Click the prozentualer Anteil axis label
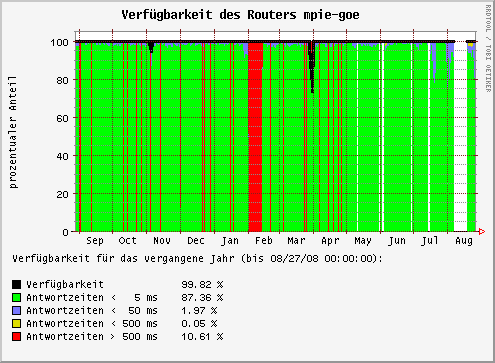 [13, 132]
